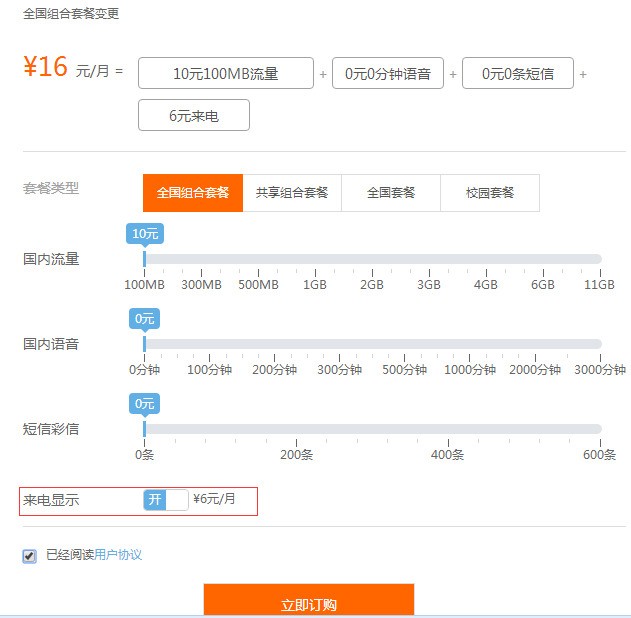Click the 0元 voice price bubble
The height and width of the screenshot is (618, 631).
coord(144,319)
